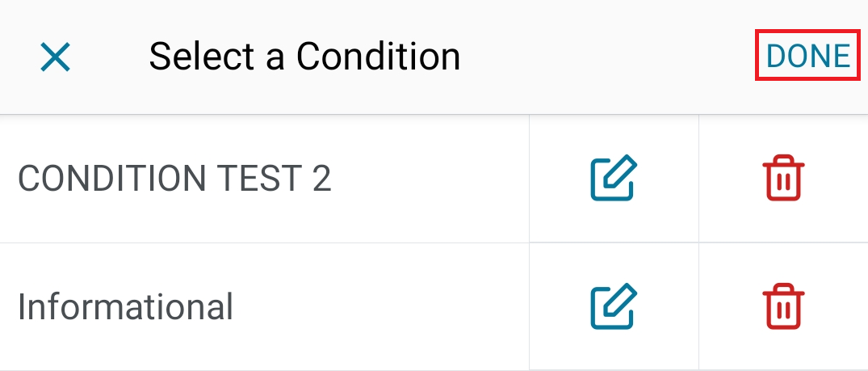Open pencil editor for CONDITION TEST 2
The height and width of the screenshot is (371, 868).
[x=614, y=179]
